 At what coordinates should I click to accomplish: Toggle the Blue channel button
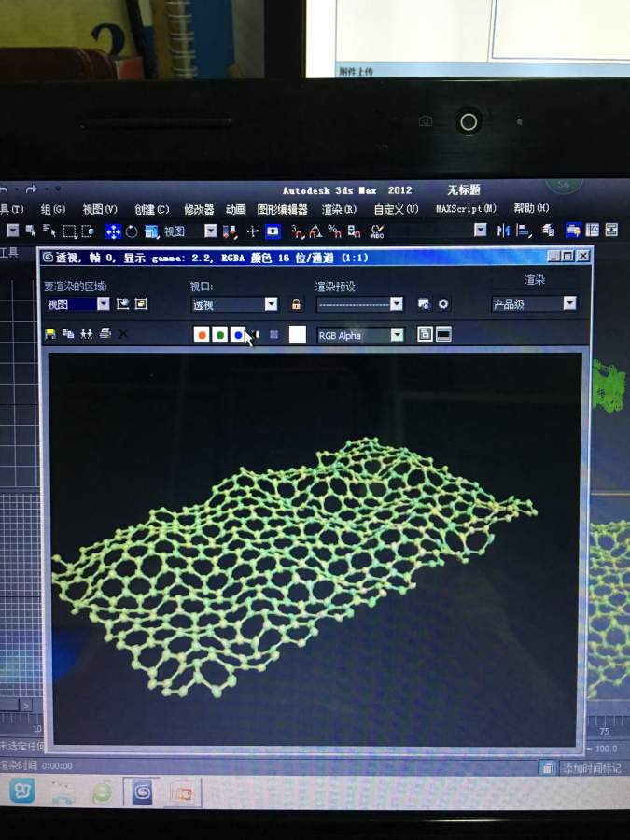[x=238, y=335]
